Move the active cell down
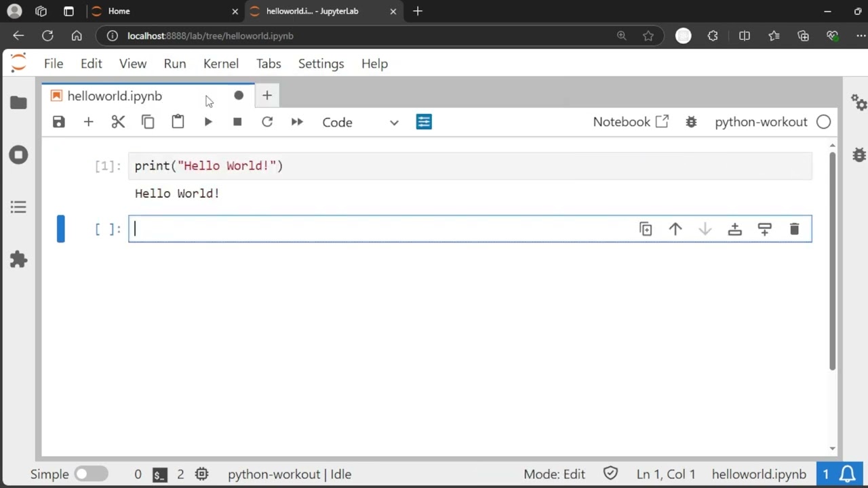This screenshot has width=868, height=488. (x=705, y=229)
